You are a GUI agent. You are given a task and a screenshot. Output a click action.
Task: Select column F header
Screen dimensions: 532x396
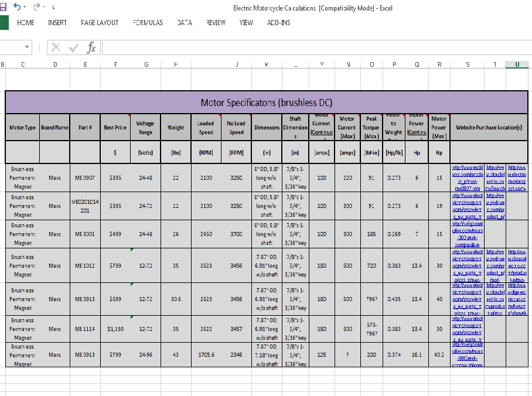[115, 64]
